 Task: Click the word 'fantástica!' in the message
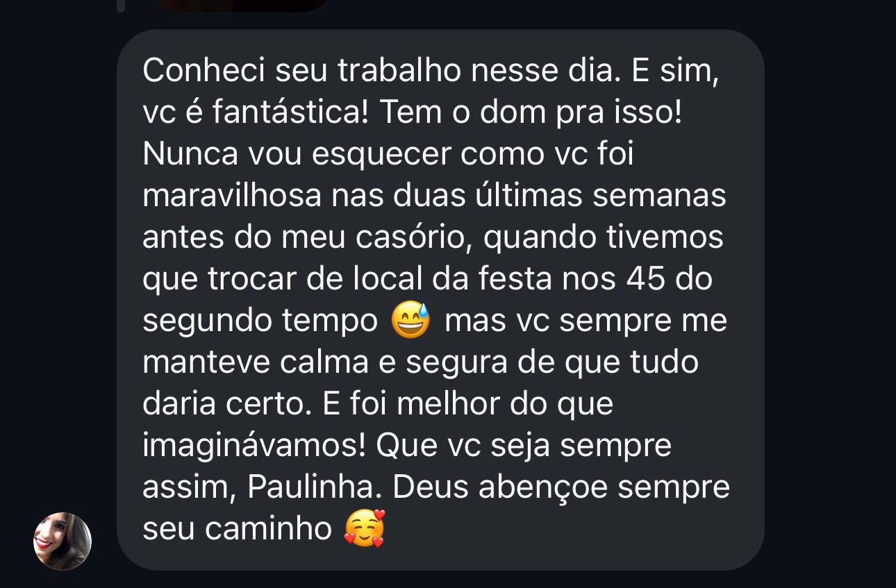(x=290, y=112)
